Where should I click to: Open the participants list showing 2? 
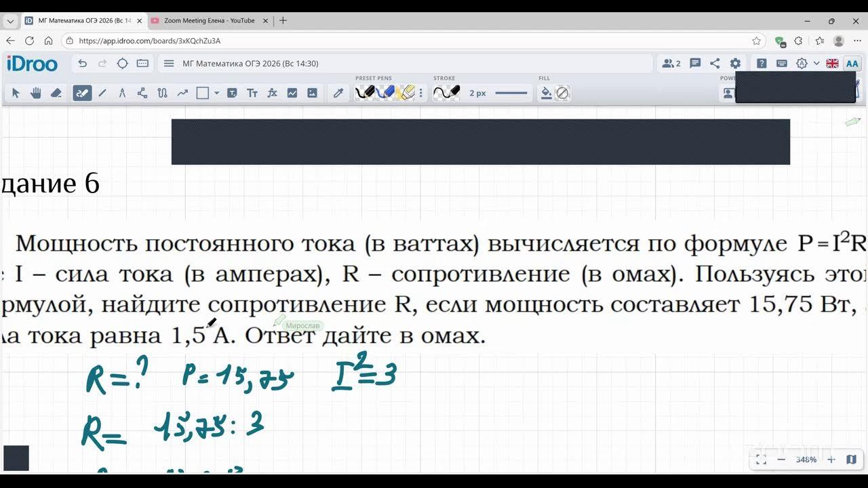coord(671,64)
